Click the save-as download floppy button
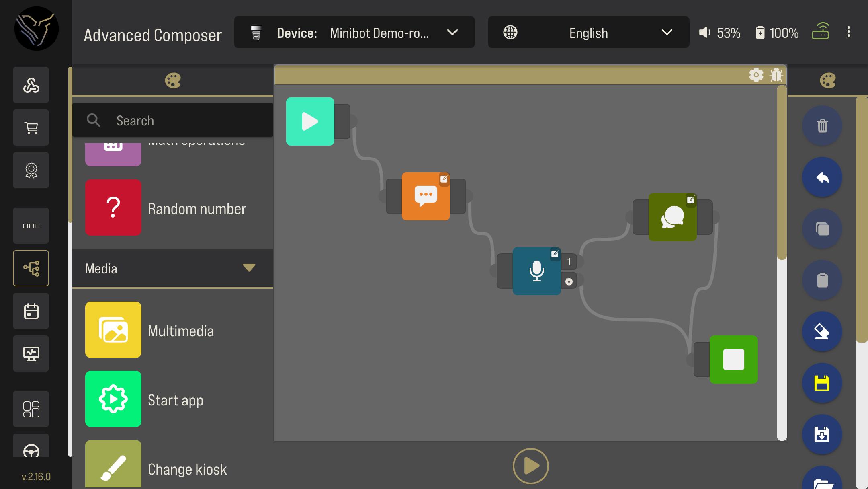Image resolution: width=868 pixels, height=489 pixels. [822, 434]
